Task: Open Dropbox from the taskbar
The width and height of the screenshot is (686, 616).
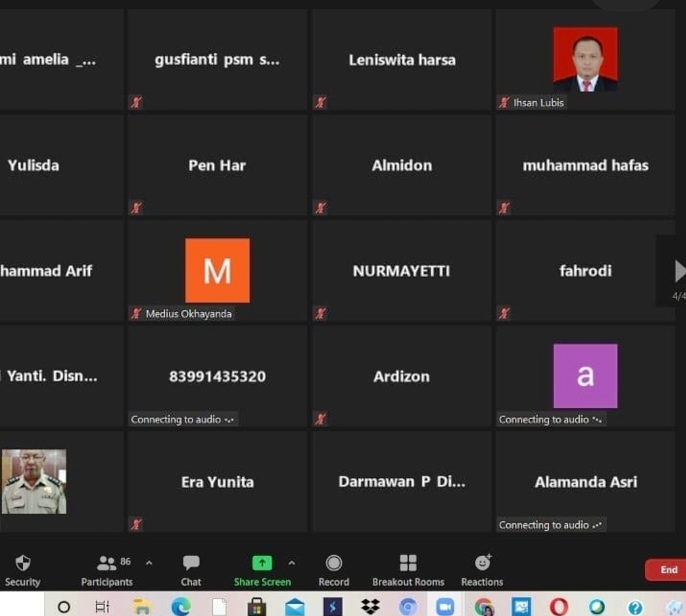Action: (x=370, y=606)
